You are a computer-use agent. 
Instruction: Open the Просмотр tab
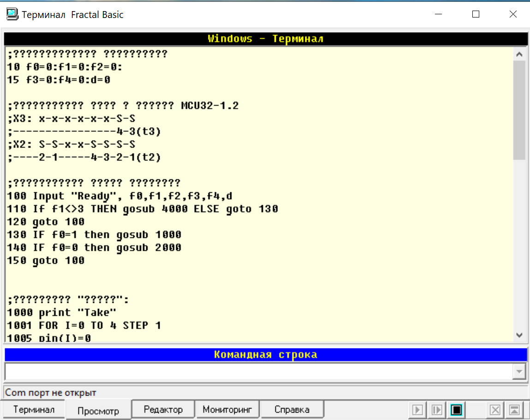click(98, 410)
